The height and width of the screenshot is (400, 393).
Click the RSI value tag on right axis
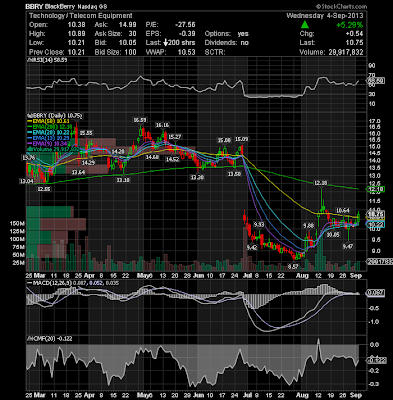click(375, 81)
